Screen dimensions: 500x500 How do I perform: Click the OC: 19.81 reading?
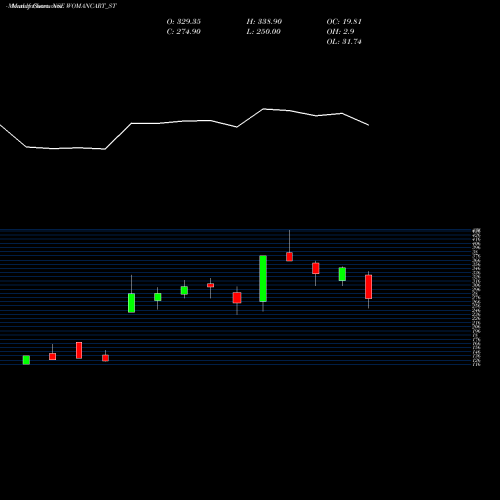pos(344,21)
